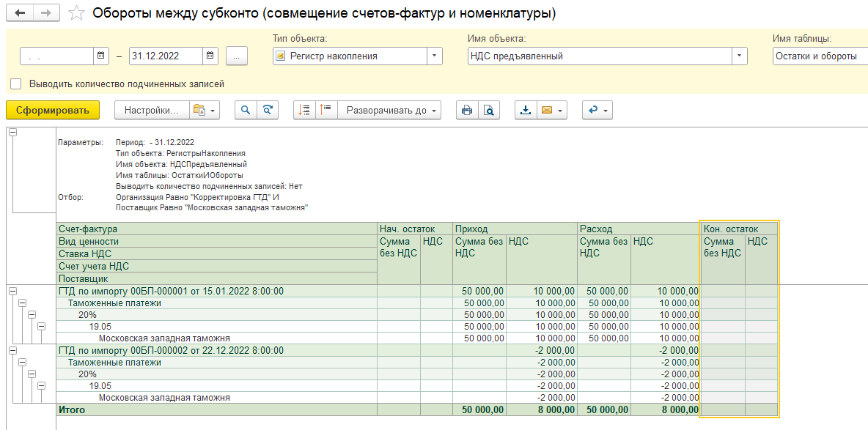
Task: Add report to favorites with the star
Action: coord(76,13)
